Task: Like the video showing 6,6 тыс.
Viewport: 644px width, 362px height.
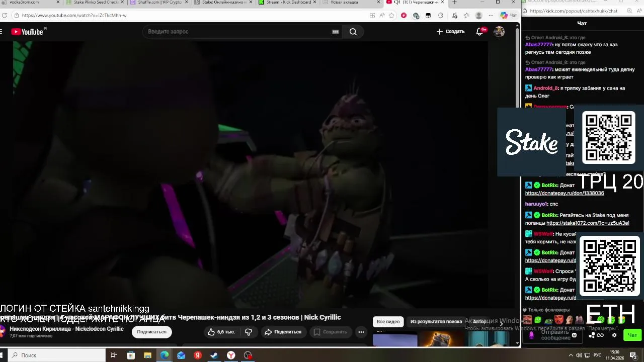Action: click(x=221, y=332)
